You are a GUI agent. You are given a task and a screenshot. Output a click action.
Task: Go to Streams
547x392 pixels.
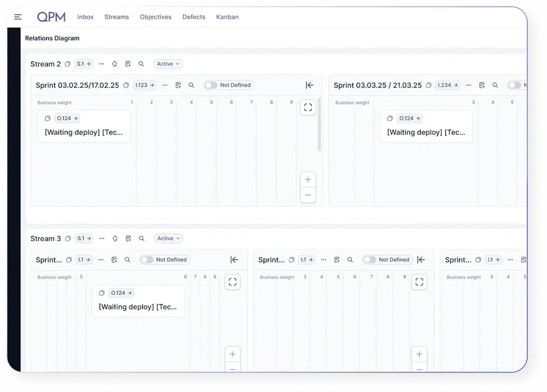(x=117, y=17)
